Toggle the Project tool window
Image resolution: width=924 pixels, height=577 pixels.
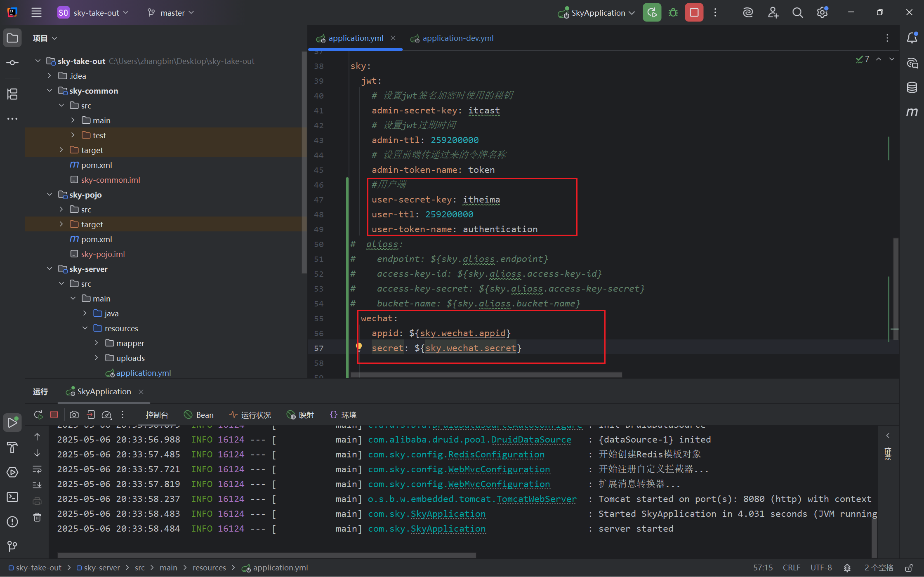tap(12, 38)
